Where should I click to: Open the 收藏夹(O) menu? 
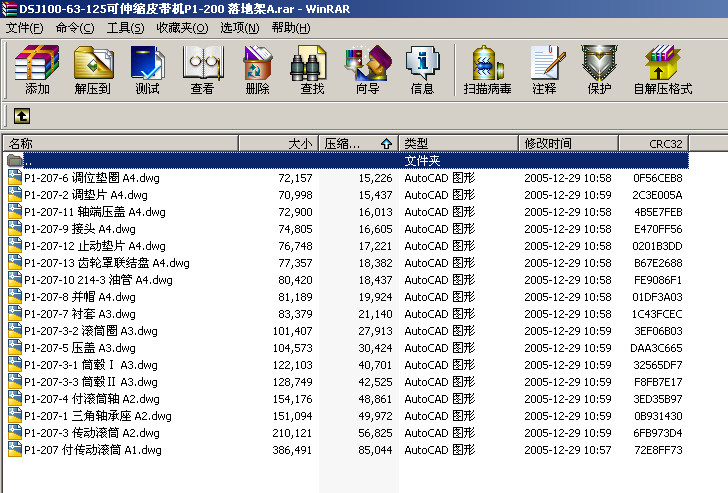(182, 28)
